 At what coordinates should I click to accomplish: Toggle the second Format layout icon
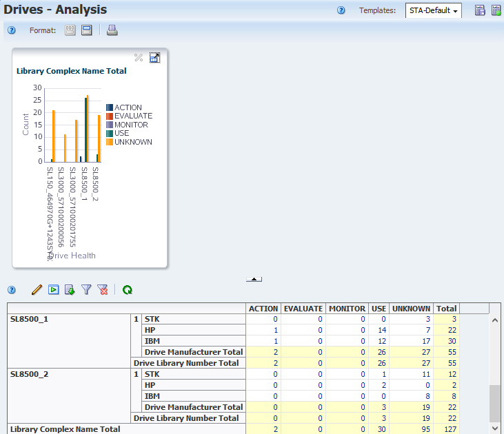click(x=87, y=30)
